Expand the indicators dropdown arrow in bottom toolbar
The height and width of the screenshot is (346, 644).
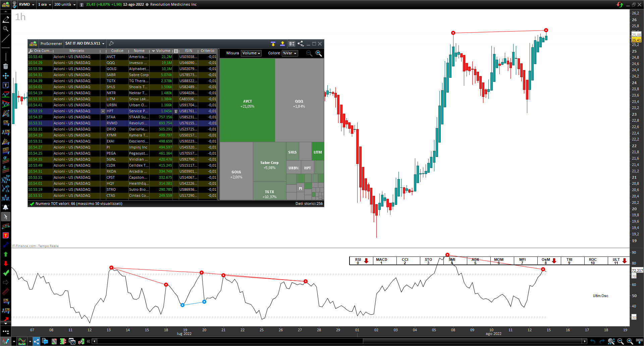coord(30,341)
